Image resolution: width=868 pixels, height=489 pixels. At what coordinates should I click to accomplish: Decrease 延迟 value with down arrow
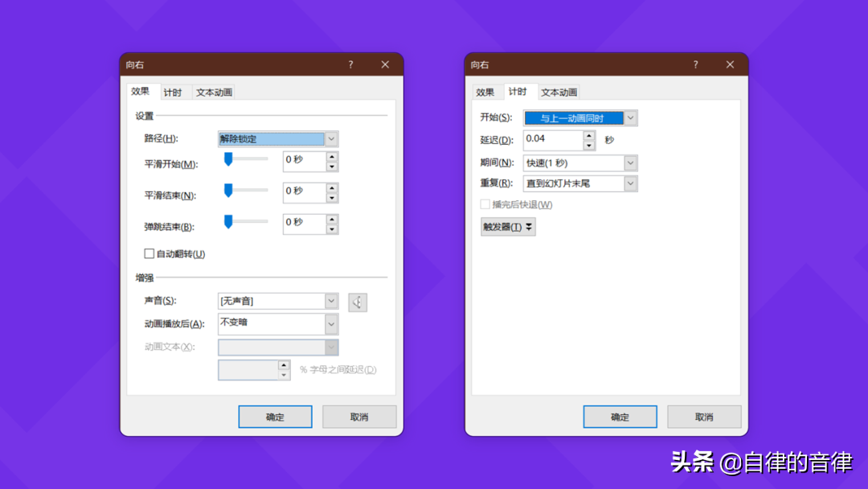[589, 146]
